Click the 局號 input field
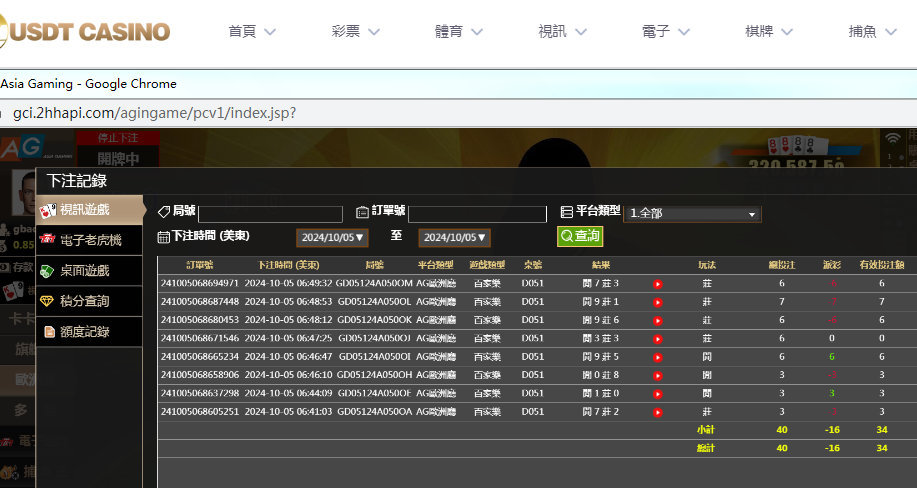917x488 pixels. pyautogui.click(x=270, y=214)
